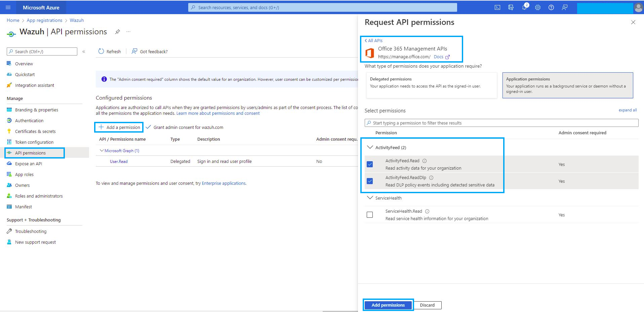This screenshot has width=644, height=312.
Task: Uncheck ActivityFeed.ReadDlp permission
Action: 370,181
